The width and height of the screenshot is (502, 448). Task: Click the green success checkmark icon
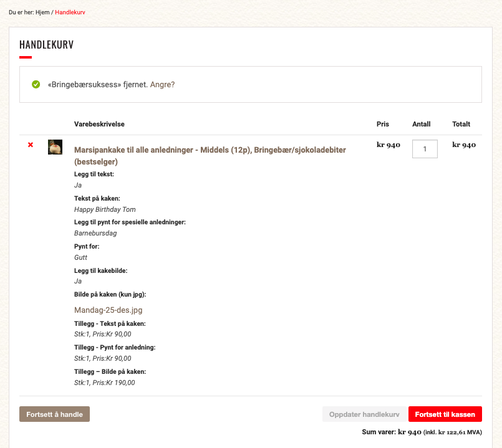pyautogui.click(x=36, y=84)
